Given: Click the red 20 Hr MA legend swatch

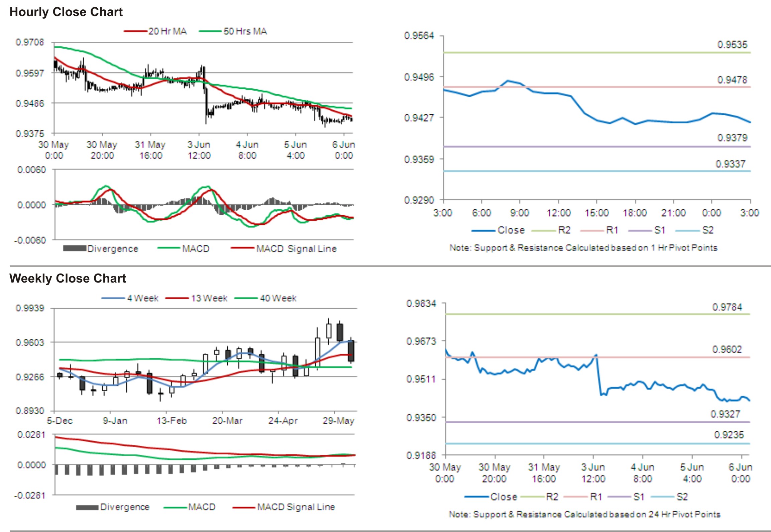Looking at the screenshot, I should pyautogui.click(x=135, y=31).
